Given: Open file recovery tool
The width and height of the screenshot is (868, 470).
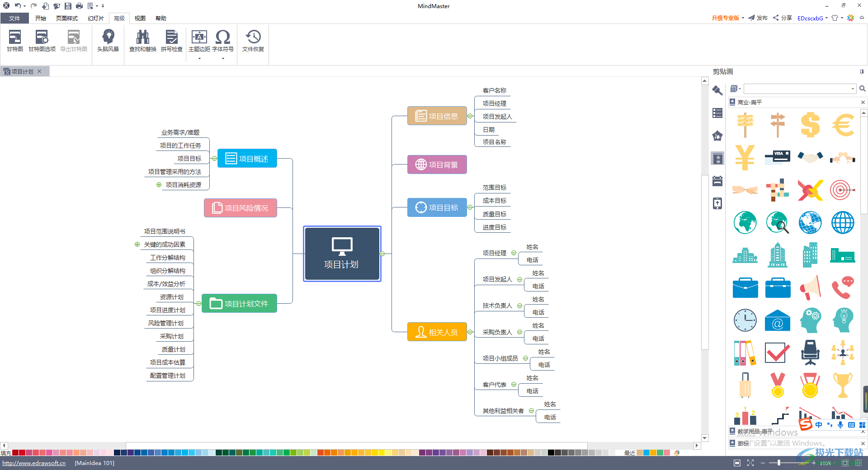Looking at the screenshot, I should click(253, 41).
